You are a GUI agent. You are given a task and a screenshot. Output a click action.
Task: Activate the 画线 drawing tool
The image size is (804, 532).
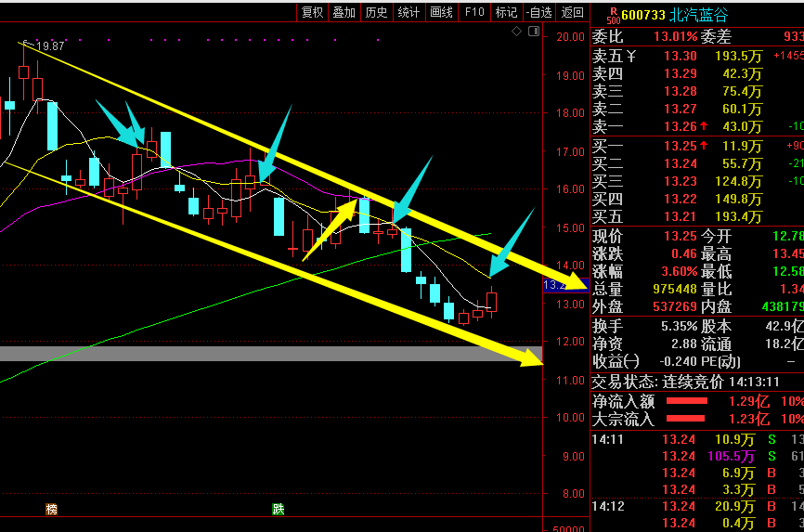tap(441, 12)
